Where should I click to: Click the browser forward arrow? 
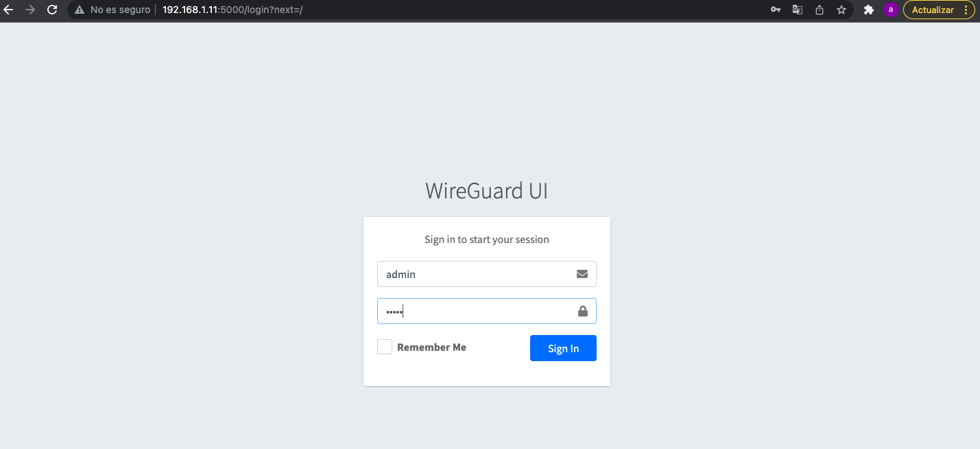coord(30,10)
